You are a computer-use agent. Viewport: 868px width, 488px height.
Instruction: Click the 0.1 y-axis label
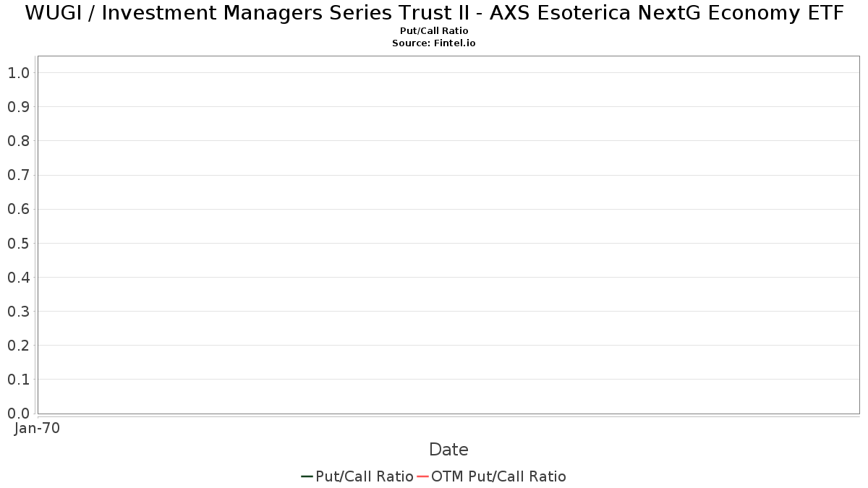click(x=19, y=380)
